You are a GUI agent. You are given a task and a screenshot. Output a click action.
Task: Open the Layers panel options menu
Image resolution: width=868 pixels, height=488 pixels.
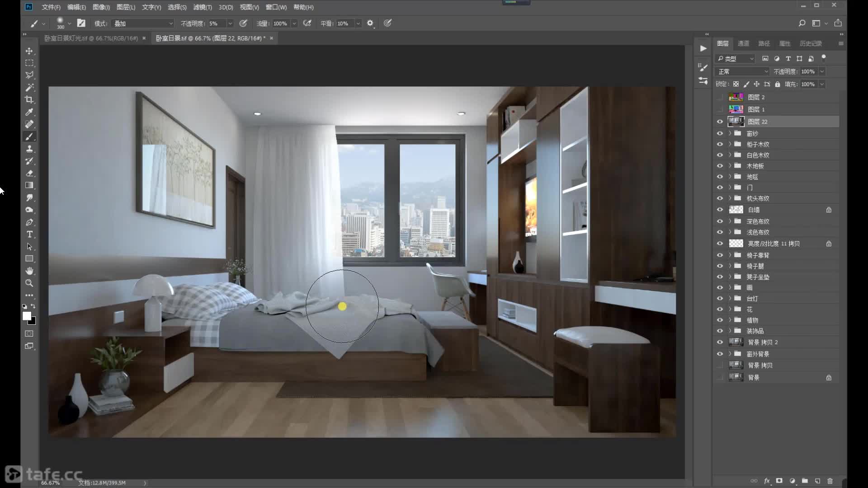pos(841,43)
